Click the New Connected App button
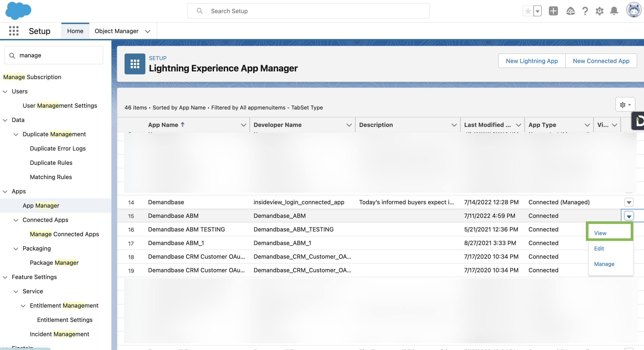The height and width of the screenshot is (350, 644). [x=601, y=61]
